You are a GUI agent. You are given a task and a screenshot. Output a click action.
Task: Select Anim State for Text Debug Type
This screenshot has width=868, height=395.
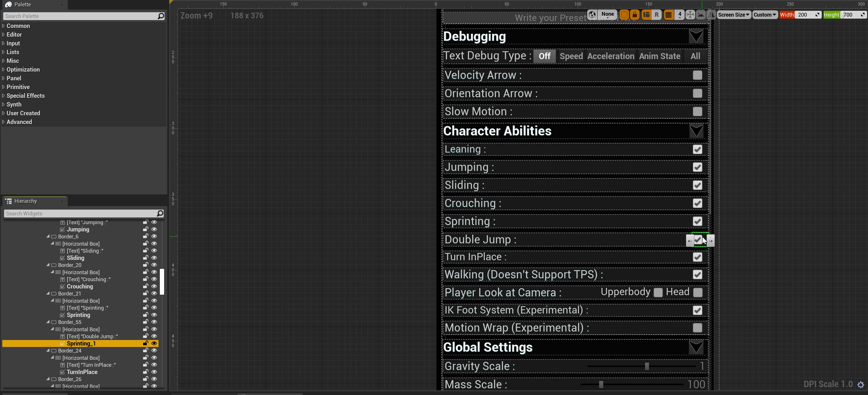click(660, 56)
